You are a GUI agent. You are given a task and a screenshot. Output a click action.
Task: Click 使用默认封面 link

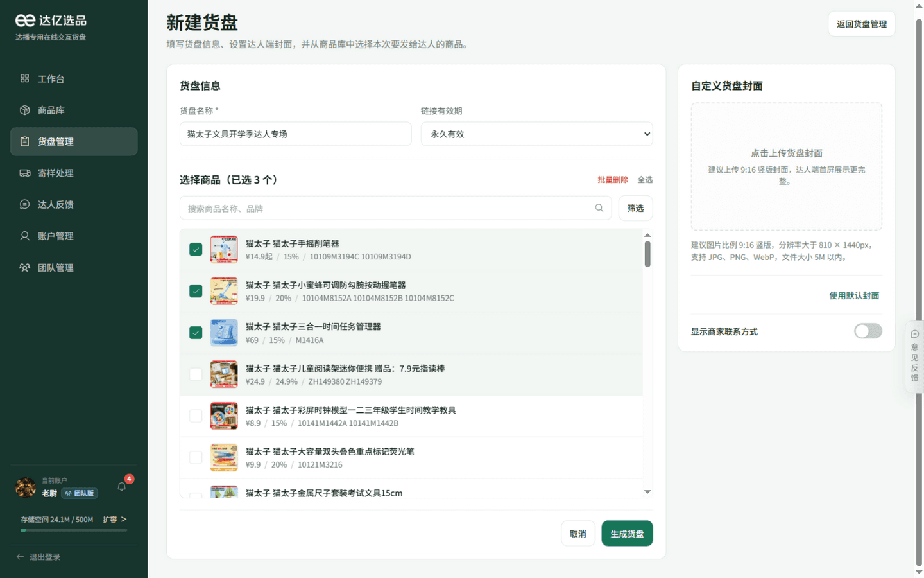point(854,295)
